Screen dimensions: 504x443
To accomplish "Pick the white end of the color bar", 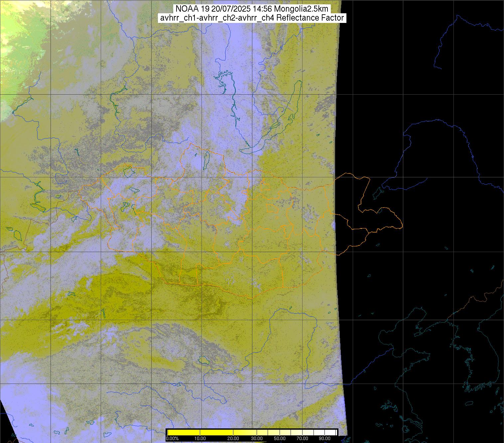I will click(329, 432).
